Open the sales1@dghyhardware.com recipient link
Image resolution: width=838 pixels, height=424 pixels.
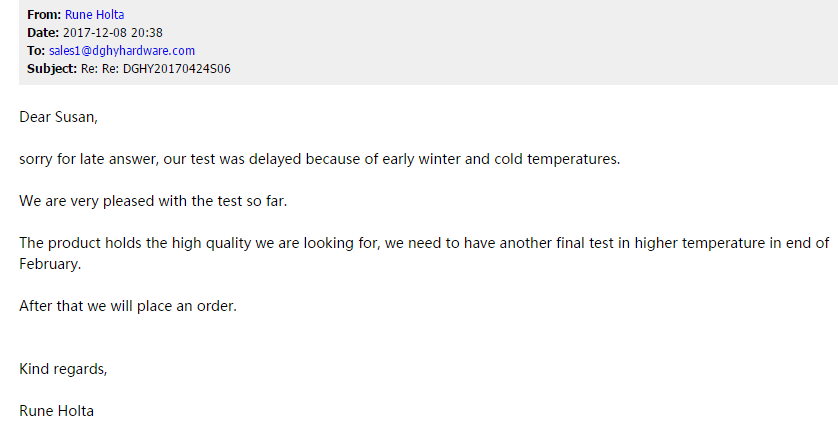coord(121,51)
